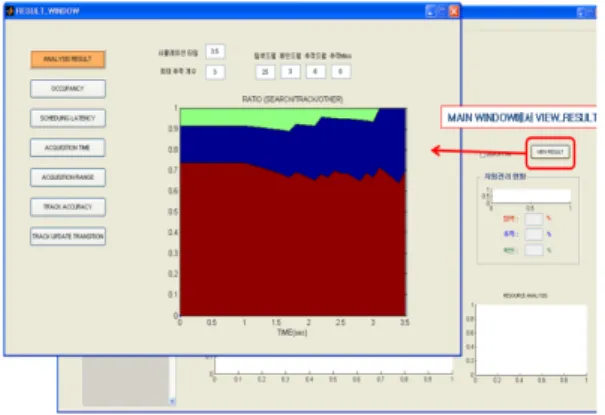This screenshot has width=605, height=415.
Task: Click the ANALYSIS RESULT button
Action: 68,59
